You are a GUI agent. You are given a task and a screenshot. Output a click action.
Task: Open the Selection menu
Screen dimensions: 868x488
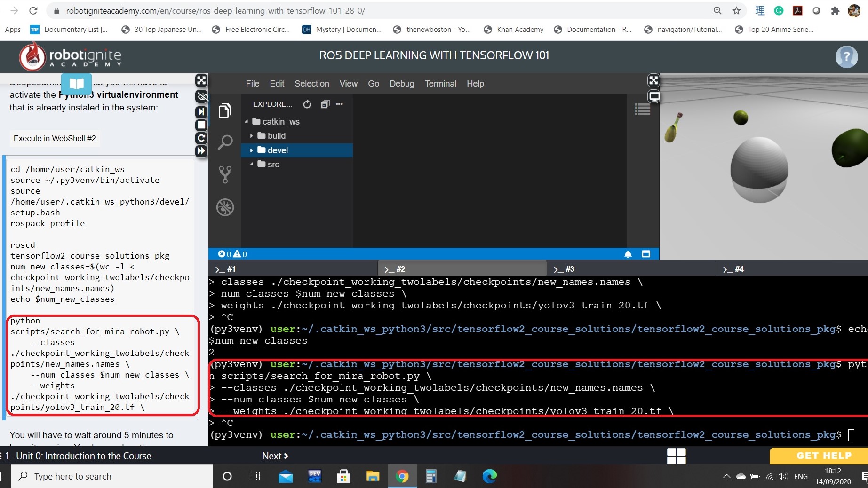click(x=311, y=84)
